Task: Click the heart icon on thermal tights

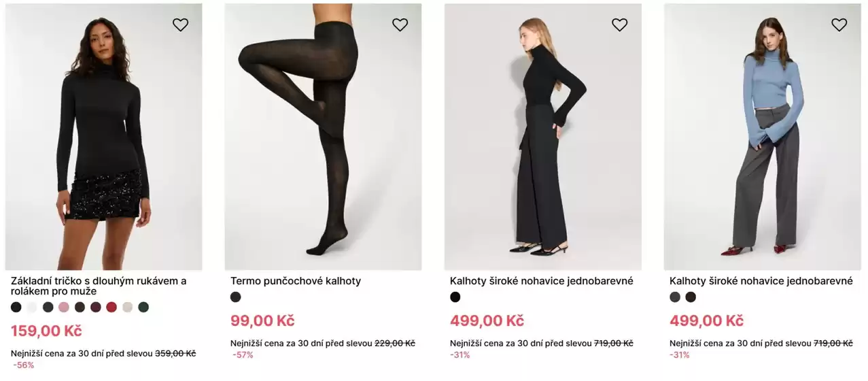Action: point(400,25)
